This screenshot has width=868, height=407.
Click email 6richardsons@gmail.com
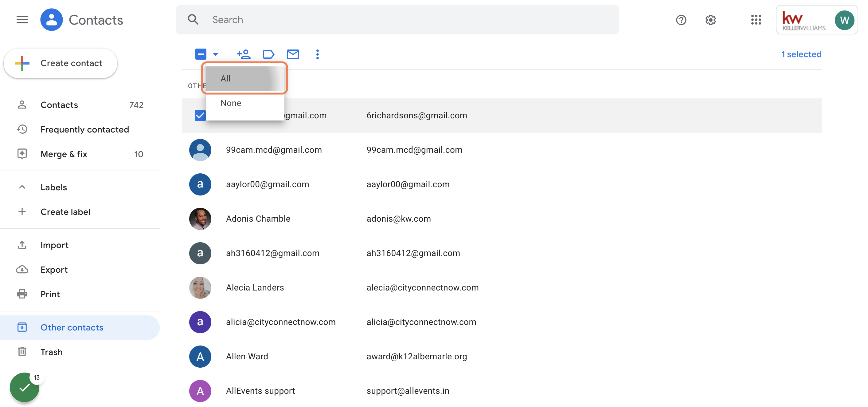tap(417, 115)
